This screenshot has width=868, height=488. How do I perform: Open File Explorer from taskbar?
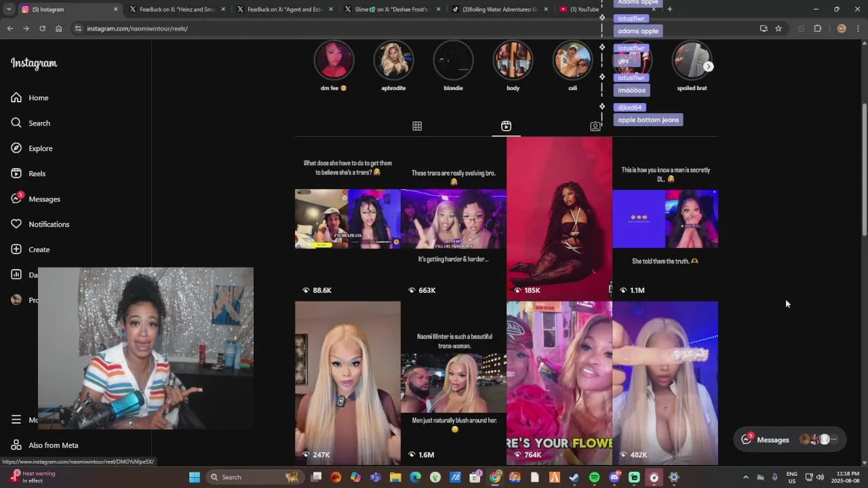point(395,477)
